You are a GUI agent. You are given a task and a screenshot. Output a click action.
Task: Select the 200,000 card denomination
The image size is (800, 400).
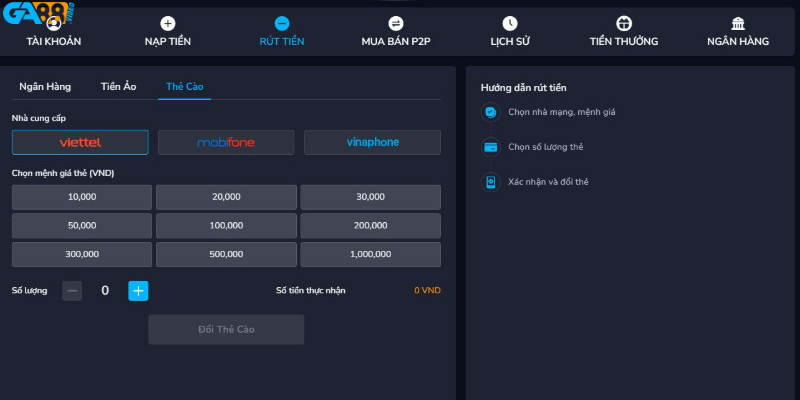(370, 226)
